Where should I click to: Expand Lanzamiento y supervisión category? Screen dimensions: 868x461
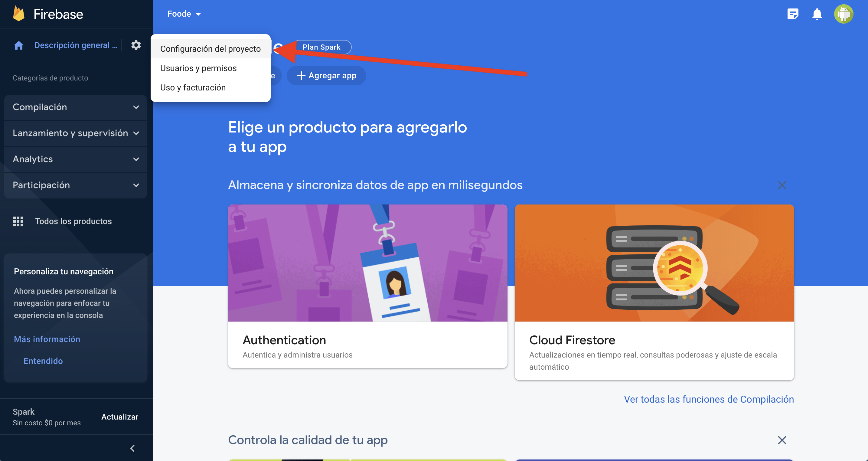(76, 133)
